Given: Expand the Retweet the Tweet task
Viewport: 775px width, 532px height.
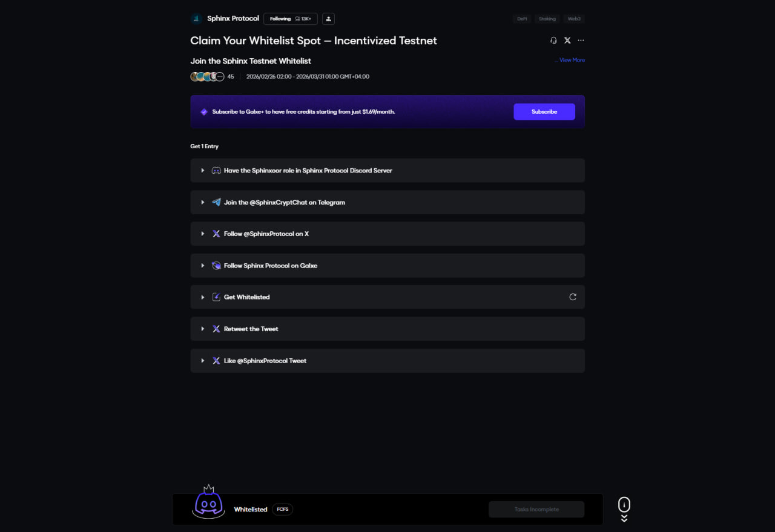Looking at the screenshot, I should point(203,329).
